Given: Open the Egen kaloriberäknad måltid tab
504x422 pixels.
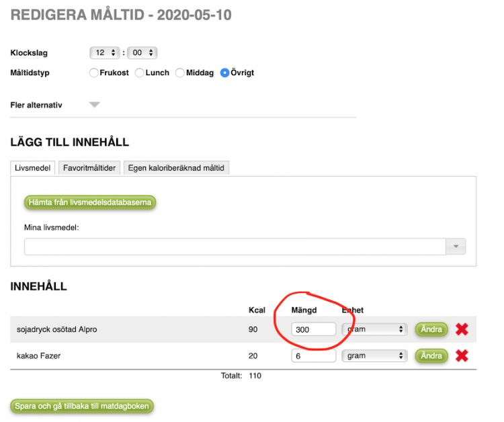Looking at the screenshot, I should (176, 168).
